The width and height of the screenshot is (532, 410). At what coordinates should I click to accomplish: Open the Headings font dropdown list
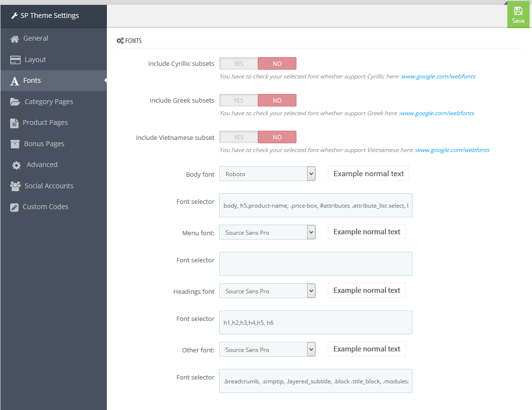click(x=267, y=291)
